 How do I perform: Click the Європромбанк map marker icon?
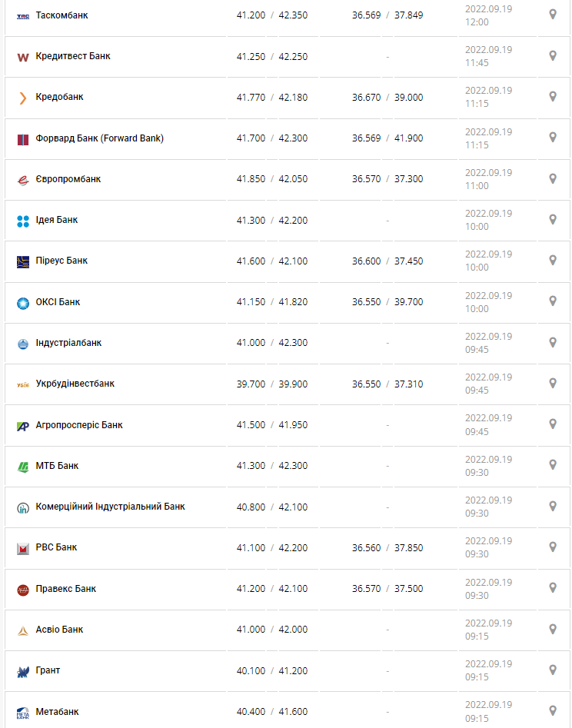coord(552,178)
